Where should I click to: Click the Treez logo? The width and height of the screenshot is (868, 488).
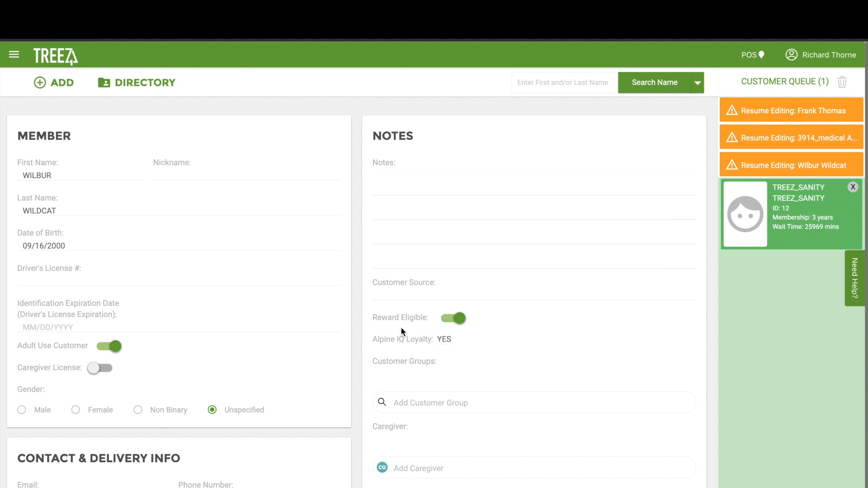click(55, 56)
